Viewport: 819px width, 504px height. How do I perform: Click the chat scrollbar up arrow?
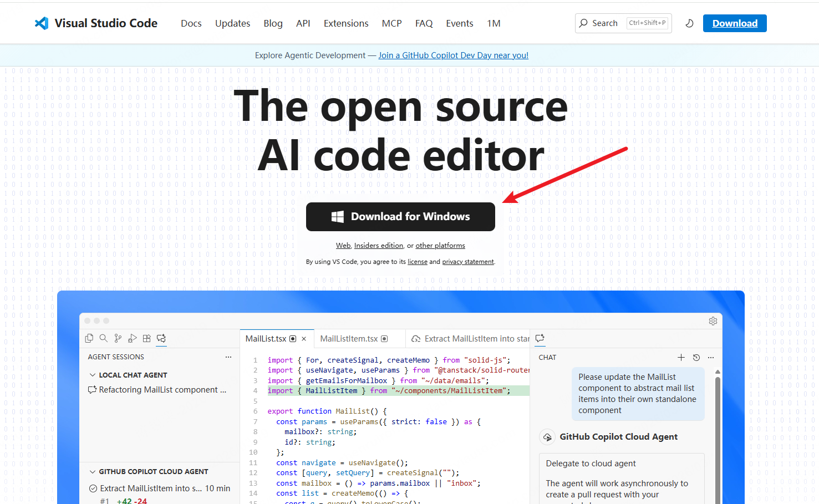pos(718,372)
